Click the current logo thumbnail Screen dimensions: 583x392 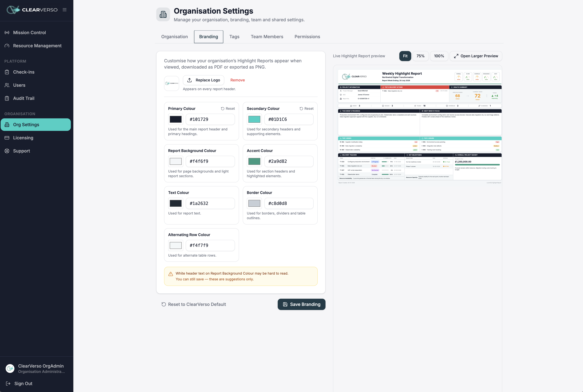172,83
